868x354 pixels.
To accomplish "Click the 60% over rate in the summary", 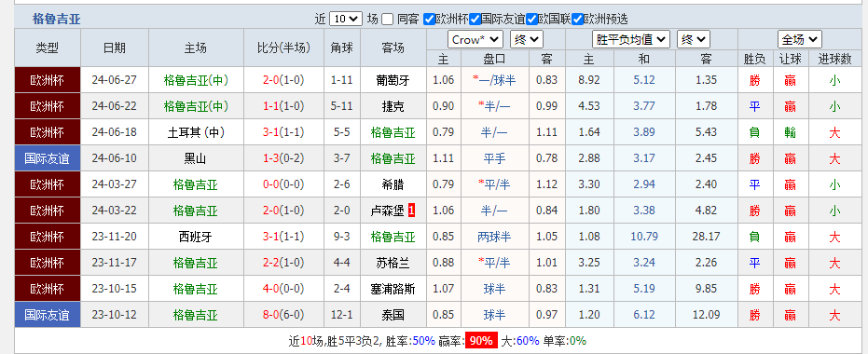I will [528, 341].
